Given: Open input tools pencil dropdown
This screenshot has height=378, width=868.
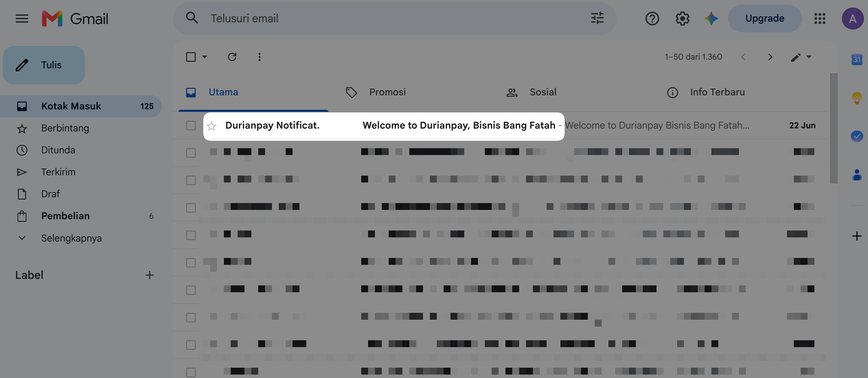Looking at the screenshot, I should pos(801,57).
